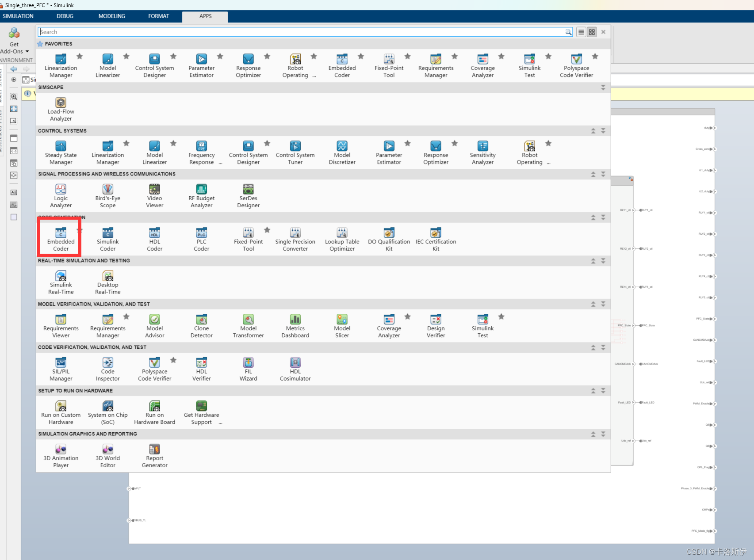The width and height of the screenshot is (754, 560).
Task: Open Desktop Real-Time app
Action: (x=107, y=282)
